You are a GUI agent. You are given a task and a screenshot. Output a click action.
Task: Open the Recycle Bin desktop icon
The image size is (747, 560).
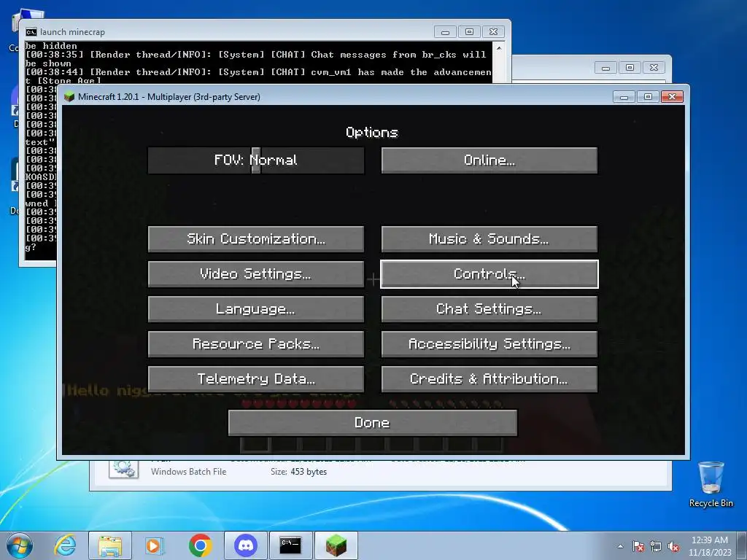(711, 484)
